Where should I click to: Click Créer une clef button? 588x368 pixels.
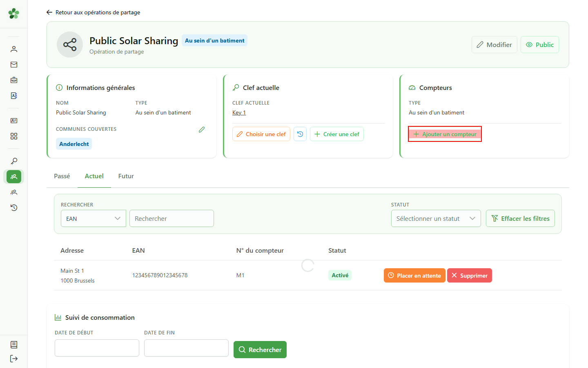[337, 134]
